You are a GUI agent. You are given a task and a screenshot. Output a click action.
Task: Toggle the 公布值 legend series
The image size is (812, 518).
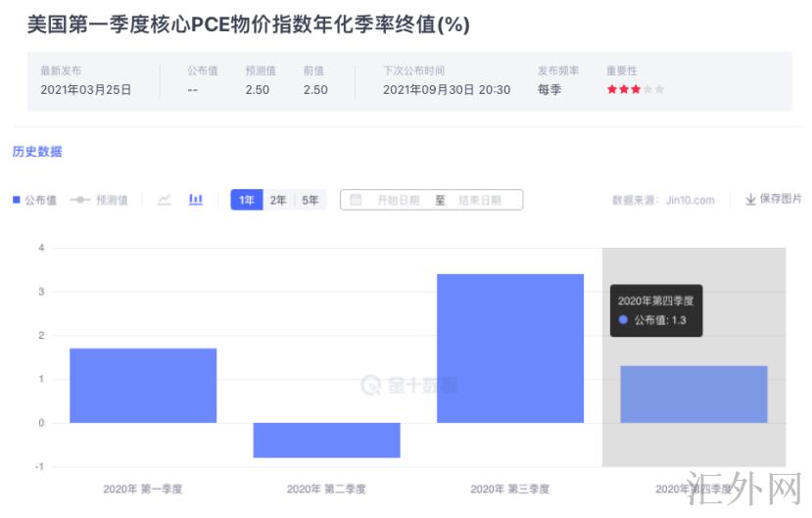(x=34, y=200)
